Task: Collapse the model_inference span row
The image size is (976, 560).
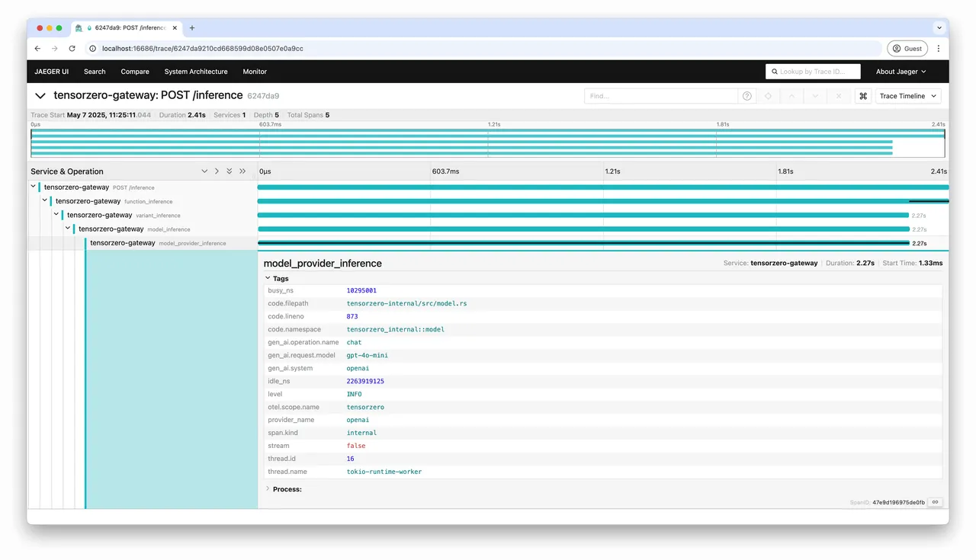Action: click(68, 229)
